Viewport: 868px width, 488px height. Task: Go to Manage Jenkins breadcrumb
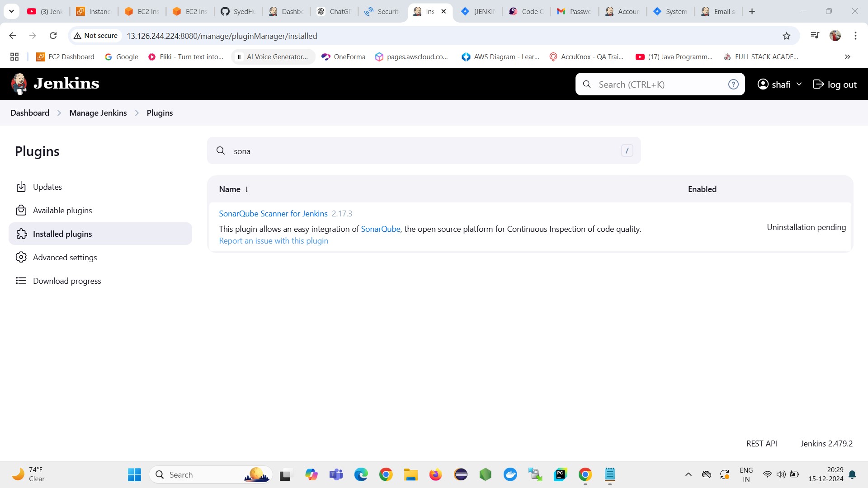tap(98, 113)
